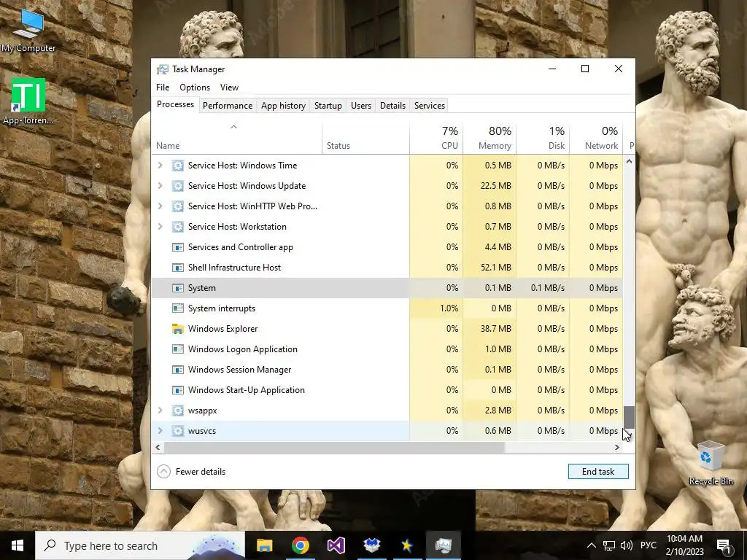Expand the wsappx process group

160,411
